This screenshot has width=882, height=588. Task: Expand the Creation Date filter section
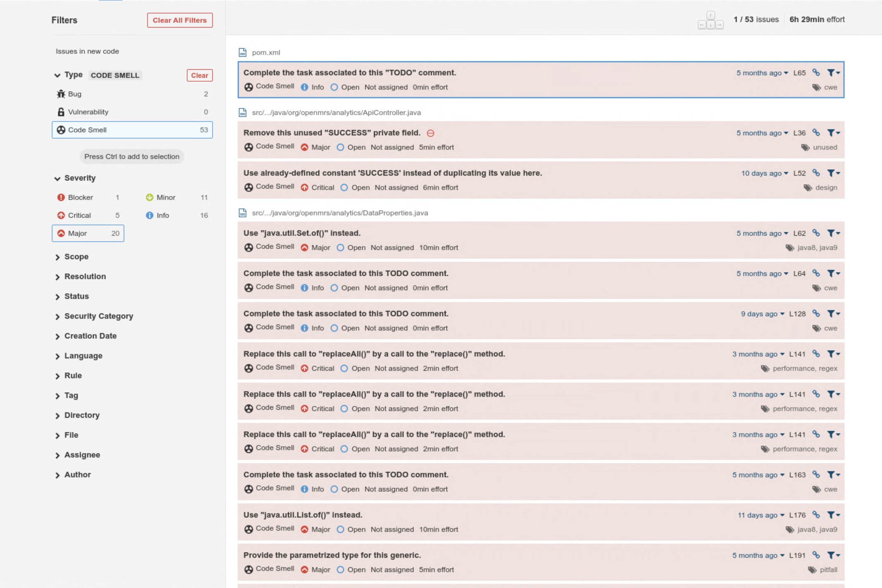click(x=90, y=336)
